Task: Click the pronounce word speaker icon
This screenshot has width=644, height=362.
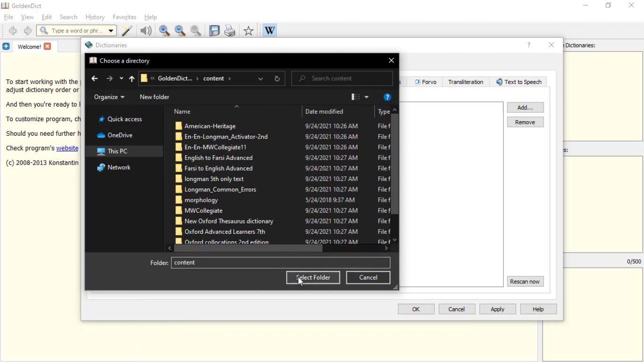Action: (146, 31)
